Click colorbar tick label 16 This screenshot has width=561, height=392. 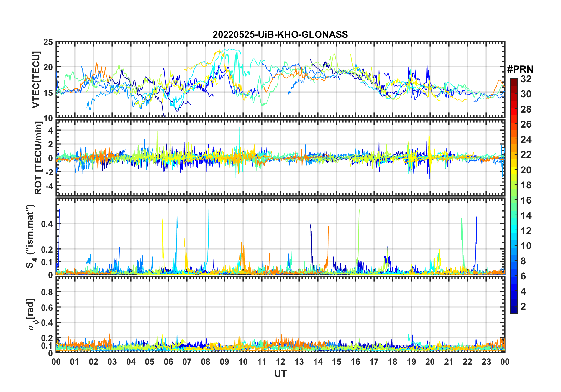pos(526,200)
